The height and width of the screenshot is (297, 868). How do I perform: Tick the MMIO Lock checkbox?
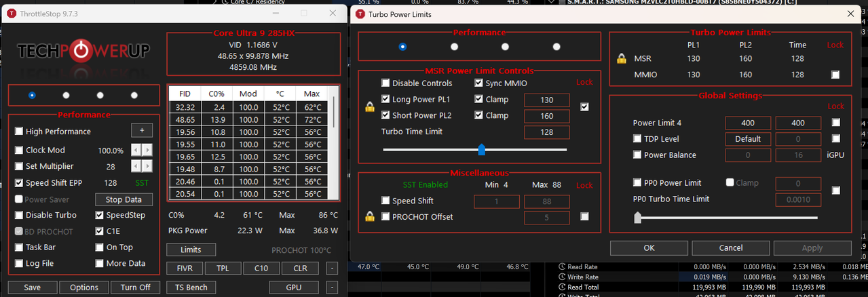pos(835,75)
